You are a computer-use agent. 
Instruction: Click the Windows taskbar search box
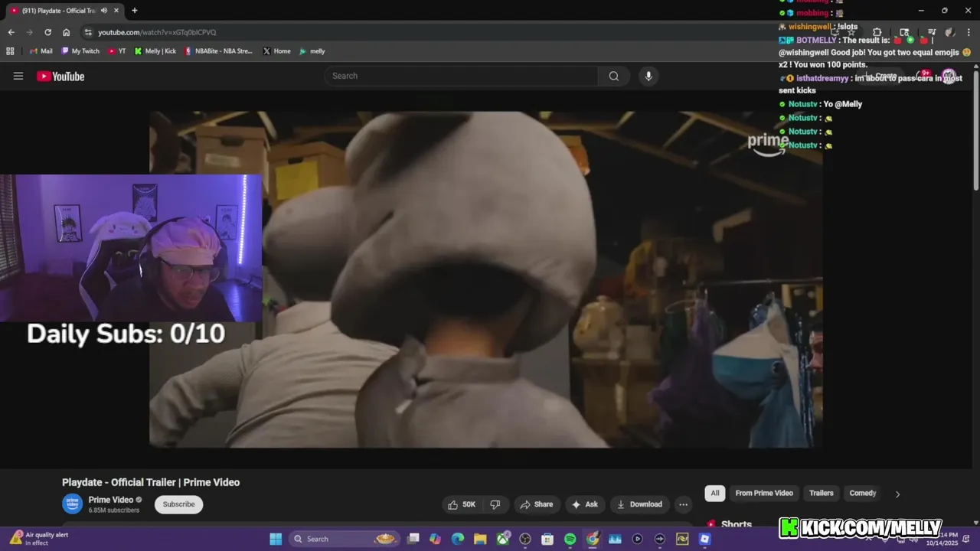point(344,539)
